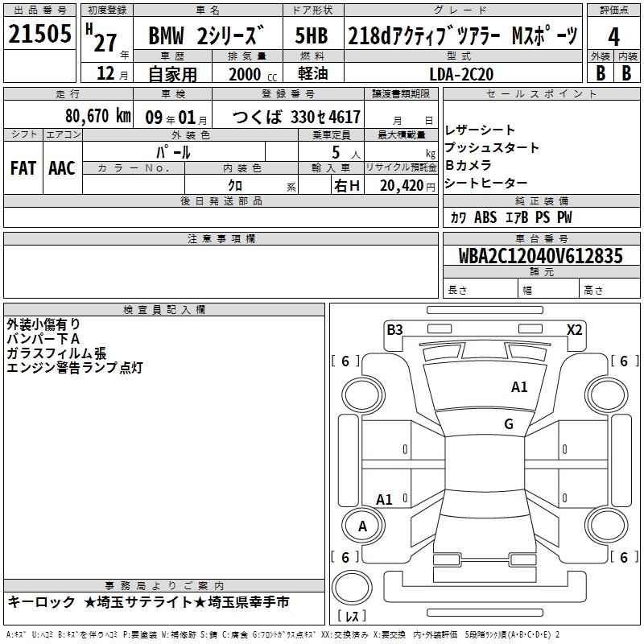Select the A1 mark near left rear door
The width and height of the screenshot is (644, 644).
[384, 500]
